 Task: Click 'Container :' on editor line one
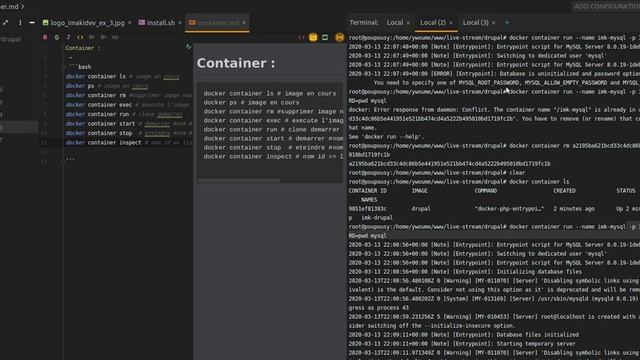(83, 48)
